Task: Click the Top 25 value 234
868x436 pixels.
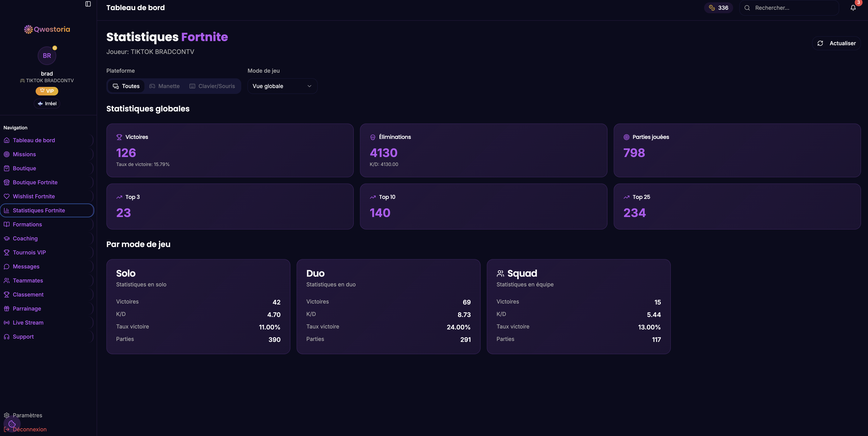Action: click(635, 213)
